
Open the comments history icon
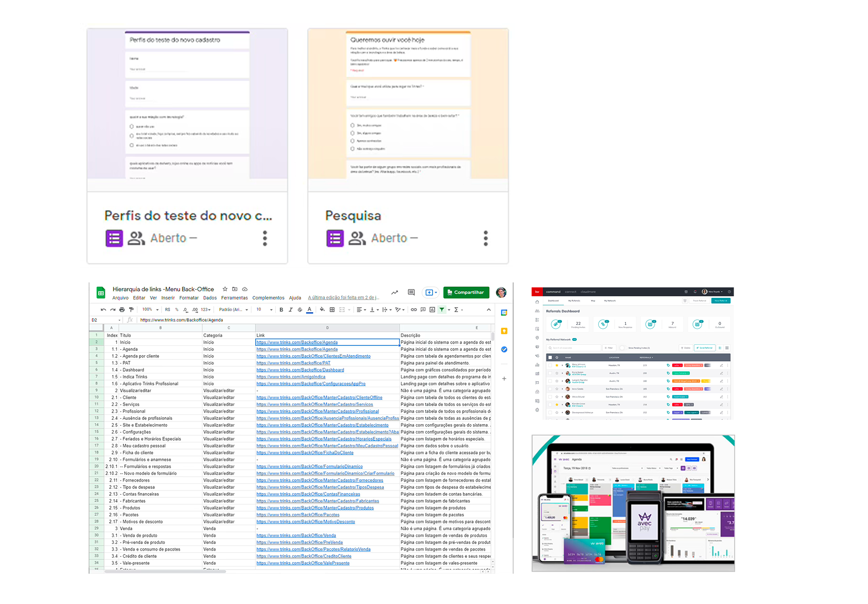coord(411,292)
